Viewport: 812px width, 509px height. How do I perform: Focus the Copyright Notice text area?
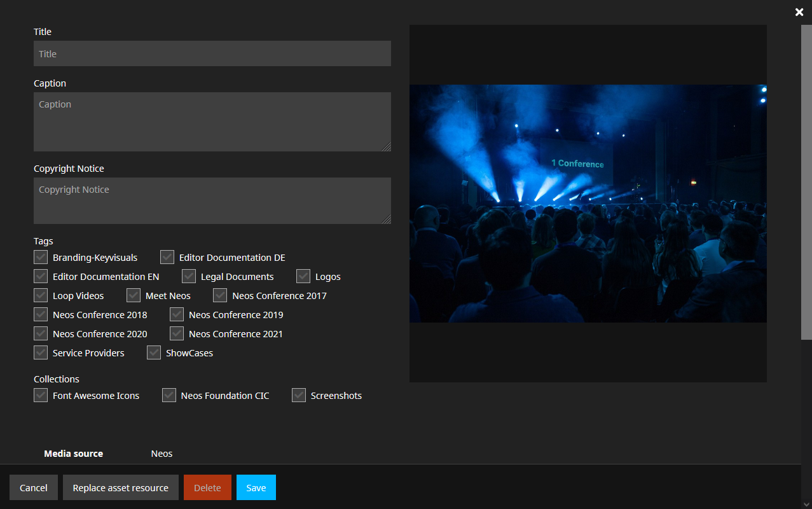212,200
